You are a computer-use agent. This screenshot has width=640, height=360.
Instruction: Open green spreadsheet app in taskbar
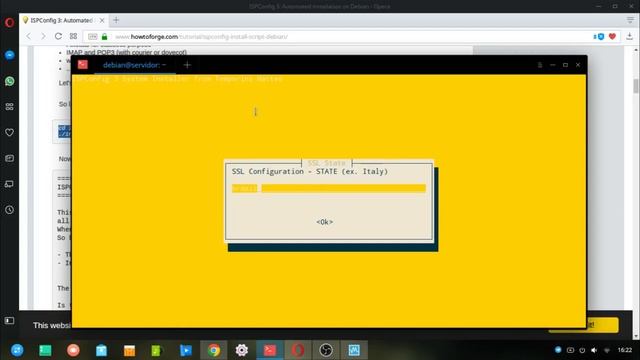[x=45, y=350]
